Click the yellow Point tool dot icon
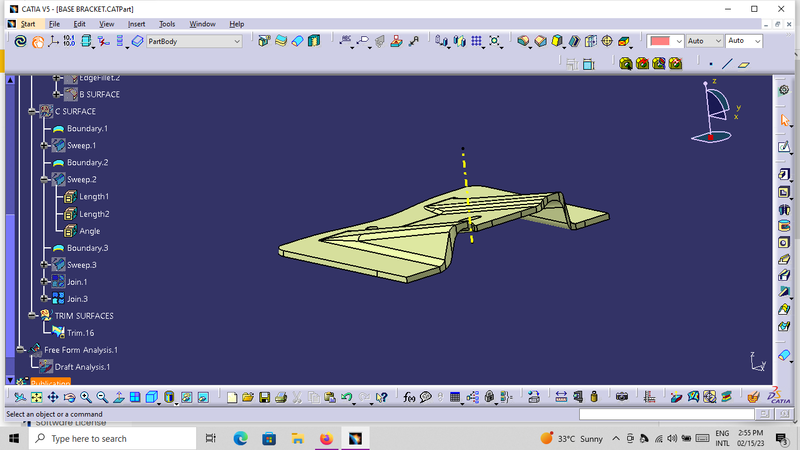 [711, 64]
